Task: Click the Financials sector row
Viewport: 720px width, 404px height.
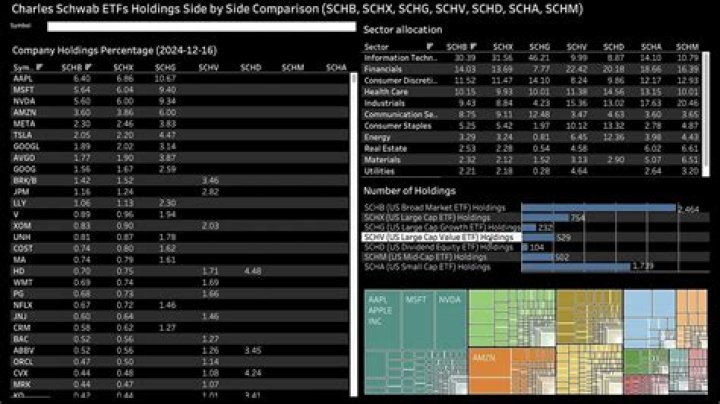Action: coord(532,69)
